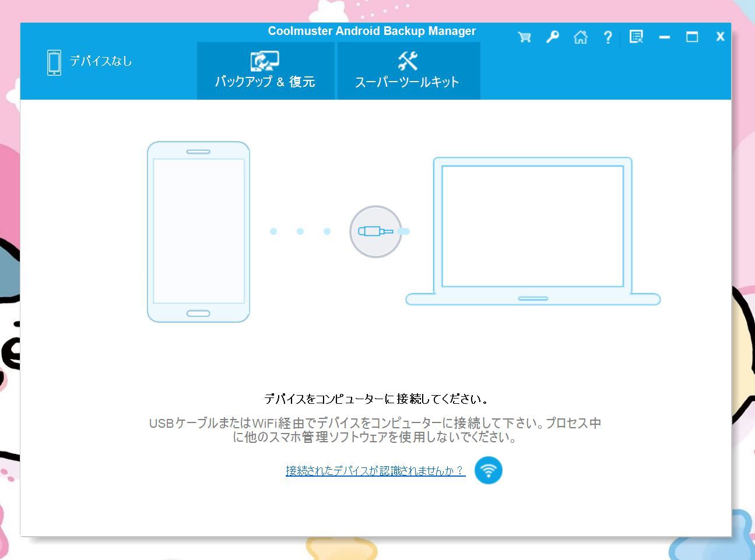Screen dimensions: 755x560
Task: Maximize the Coolmuster window
Action: click(x=692, y=37)
